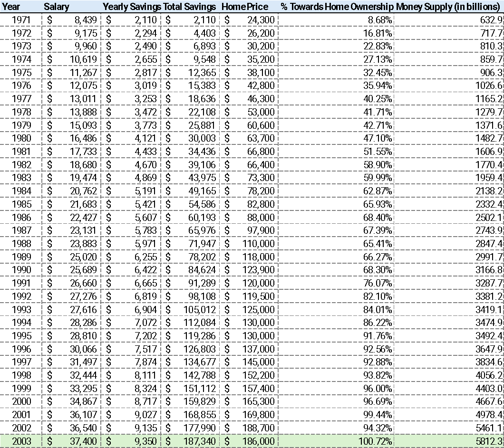Click the Yearly Savings column header
504x448 pixels.
coord(131,7)
